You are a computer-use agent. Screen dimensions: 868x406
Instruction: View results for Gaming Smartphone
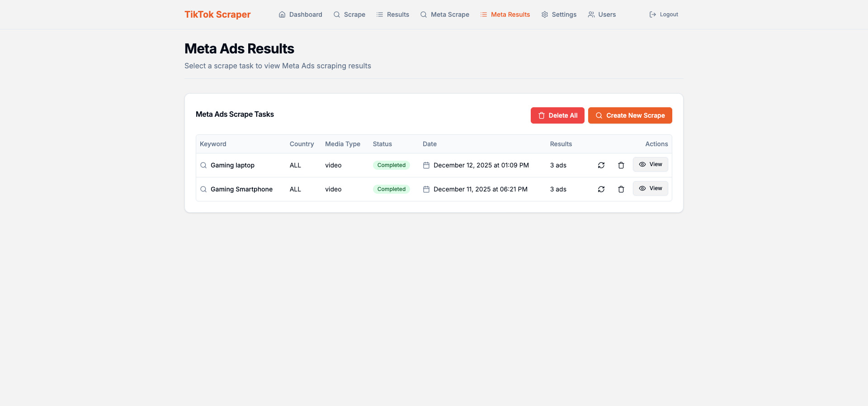[650, 188]
